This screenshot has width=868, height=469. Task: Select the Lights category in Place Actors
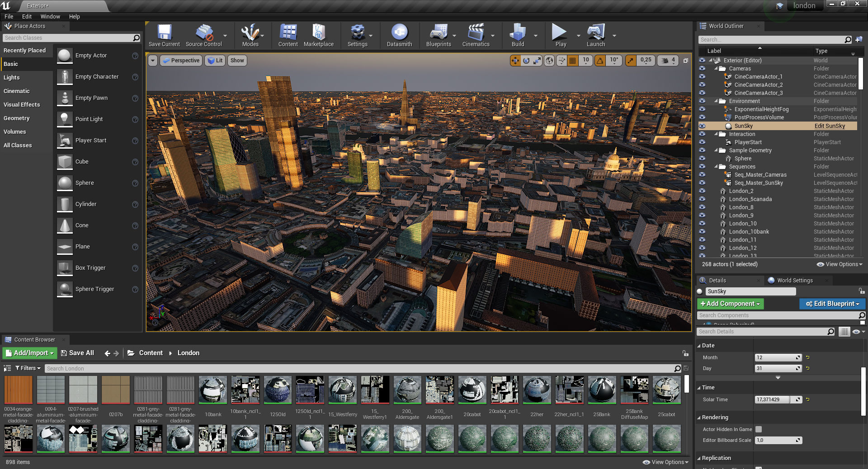(12, 78)
